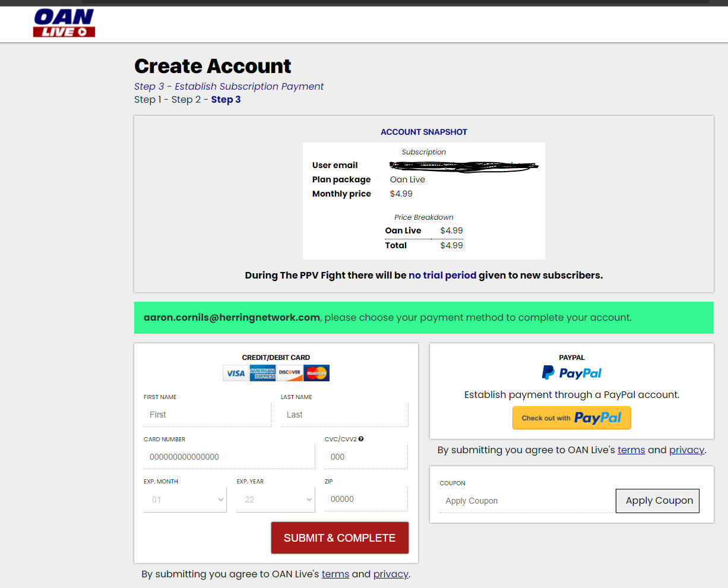Image resolution: width=728 pixels, height=588 pixels.
Task: Open privacy link below credit card form
Action: (391, 574)
